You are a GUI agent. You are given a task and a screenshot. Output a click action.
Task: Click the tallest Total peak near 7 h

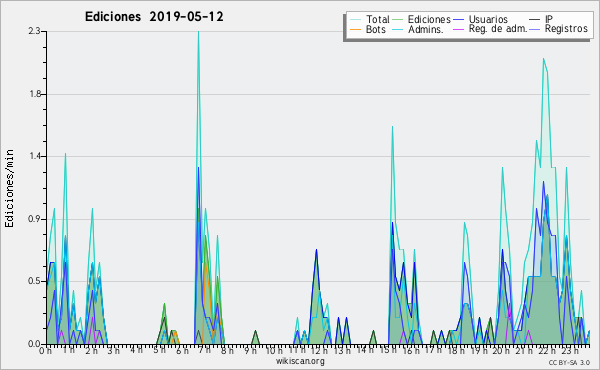coord(198,32)
